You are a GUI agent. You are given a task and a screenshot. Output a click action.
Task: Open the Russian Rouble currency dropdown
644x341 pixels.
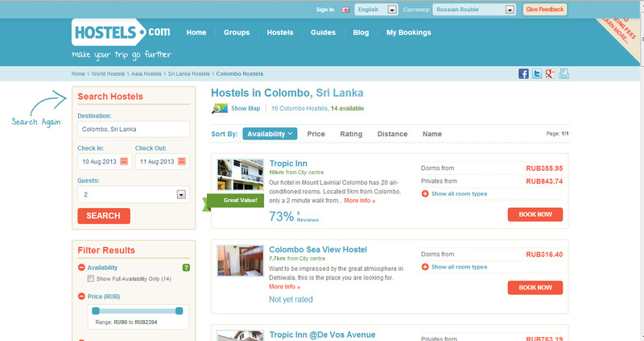click(474, 10)
